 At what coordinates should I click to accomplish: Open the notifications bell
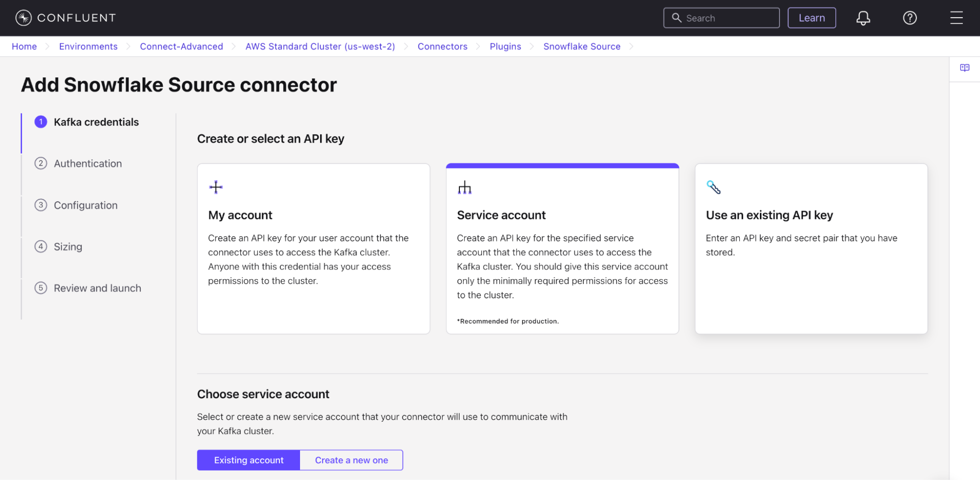coord(863,18)
